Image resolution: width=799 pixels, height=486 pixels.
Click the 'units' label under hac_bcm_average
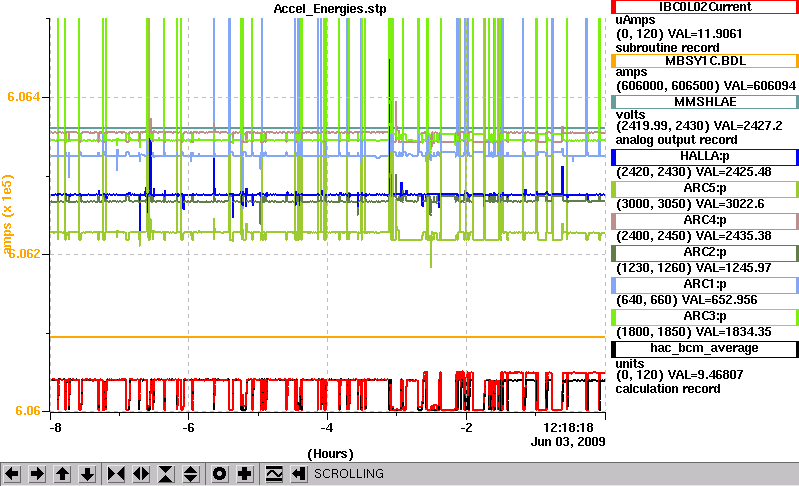(630, 364)
